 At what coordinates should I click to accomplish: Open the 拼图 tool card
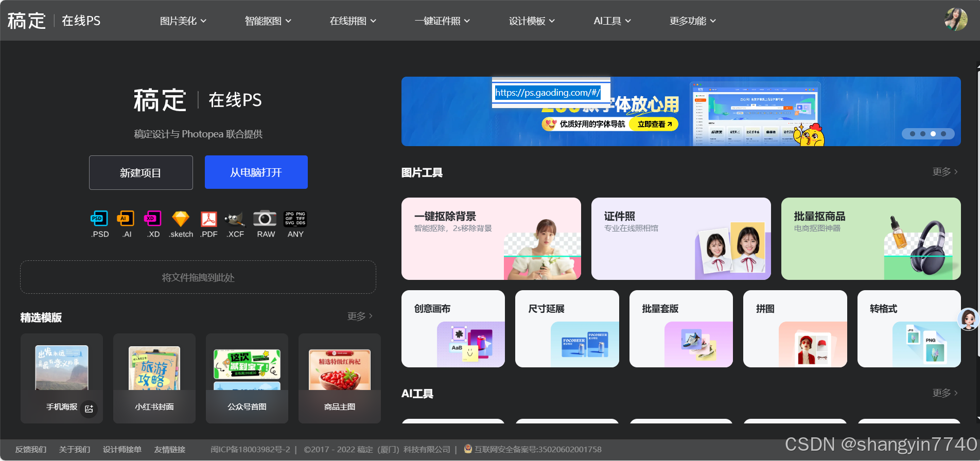click(795, 329)
